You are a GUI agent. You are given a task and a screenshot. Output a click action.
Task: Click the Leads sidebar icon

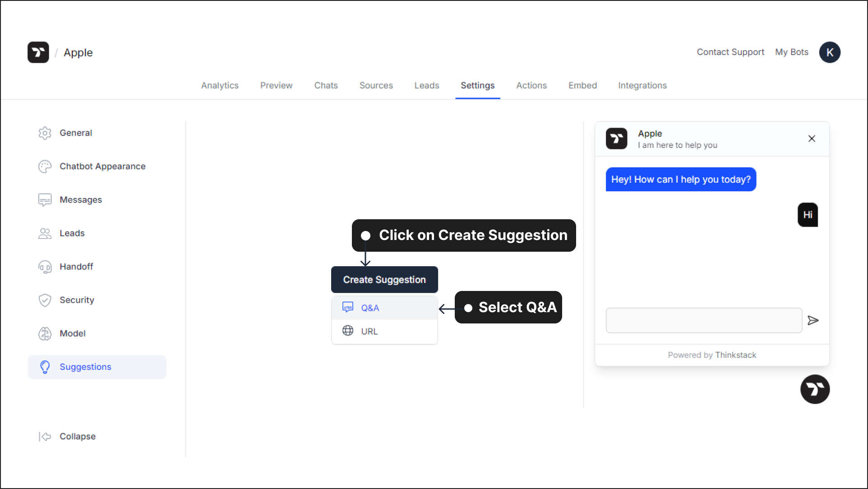45,233
